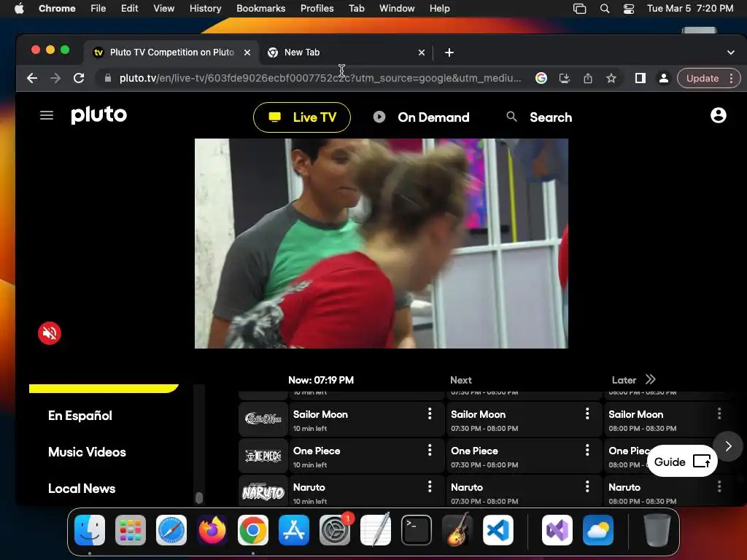Click the Pluto Search magnifier icon
Image resolution: width=747 pixels, height=560 pixels.
coord(511,117)
